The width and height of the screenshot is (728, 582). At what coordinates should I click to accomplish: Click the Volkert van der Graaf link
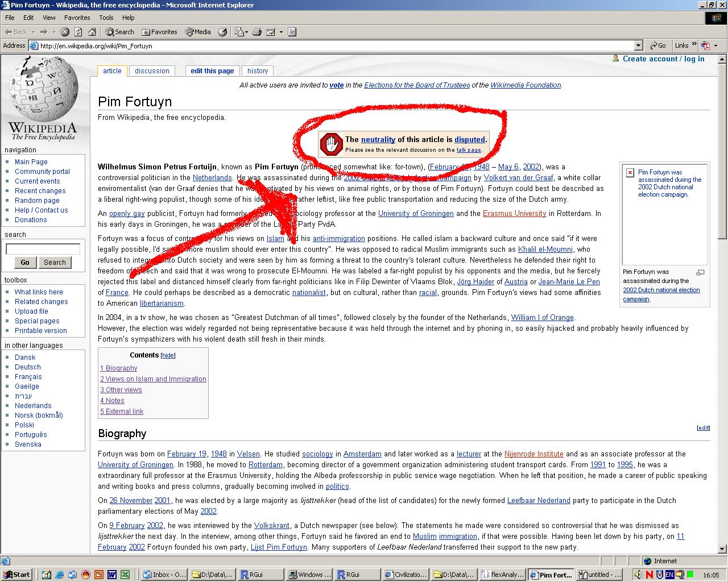tap(518, 177)
